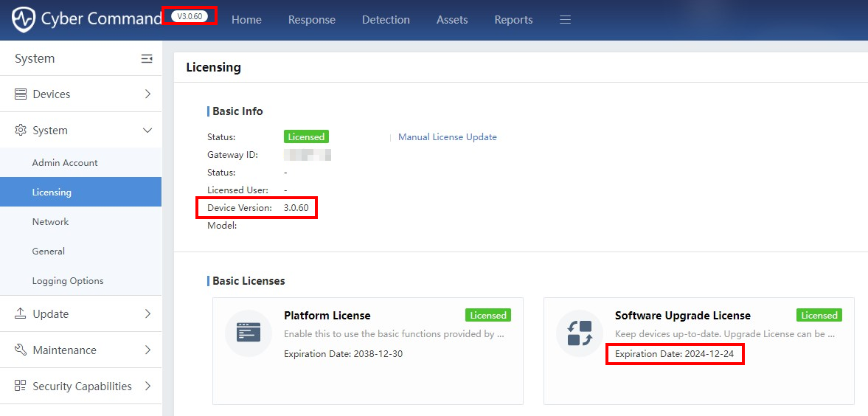Click the Platform License title
Viewport: 868px width, 416px height.
click(x=327, y=316)
